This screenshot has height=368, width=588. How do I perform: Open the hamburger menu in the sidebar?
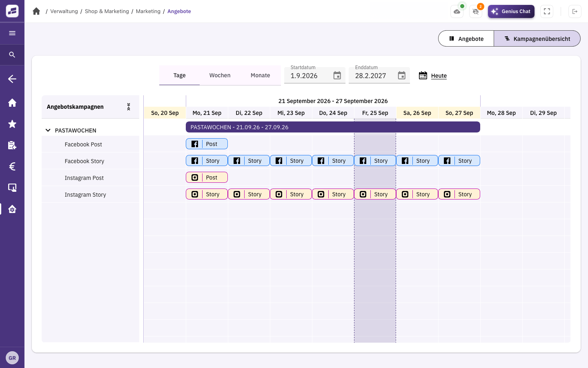12,33
